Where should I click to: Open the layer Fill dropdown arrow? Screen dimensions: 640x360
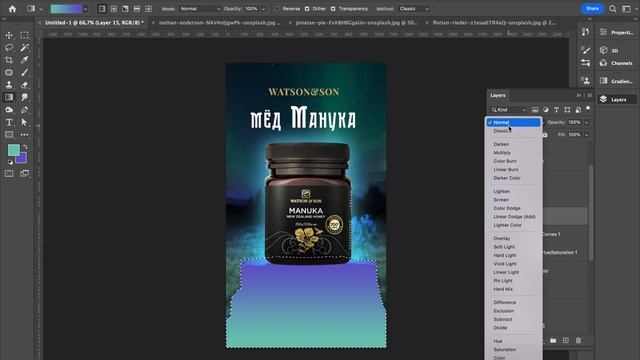pos(587,135)
